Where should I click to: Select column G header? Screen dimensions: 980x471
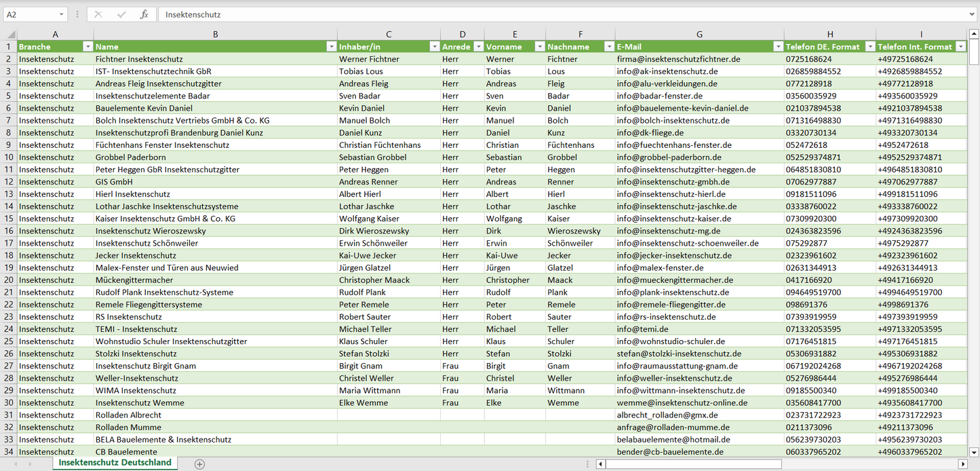(x=699, y=34)
